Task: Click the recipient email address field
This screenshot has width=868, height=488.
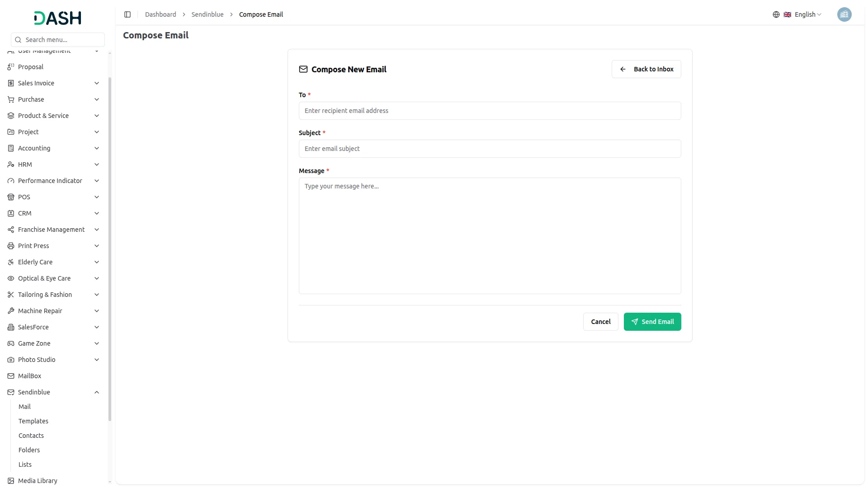Action: 490,111
